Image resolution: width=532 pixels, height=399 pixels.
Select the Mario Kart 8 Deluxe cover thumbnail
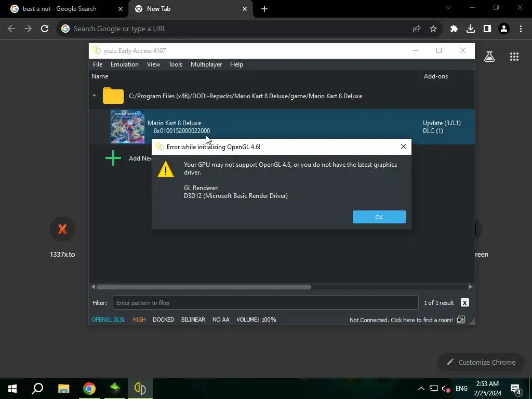coord(128,127)
